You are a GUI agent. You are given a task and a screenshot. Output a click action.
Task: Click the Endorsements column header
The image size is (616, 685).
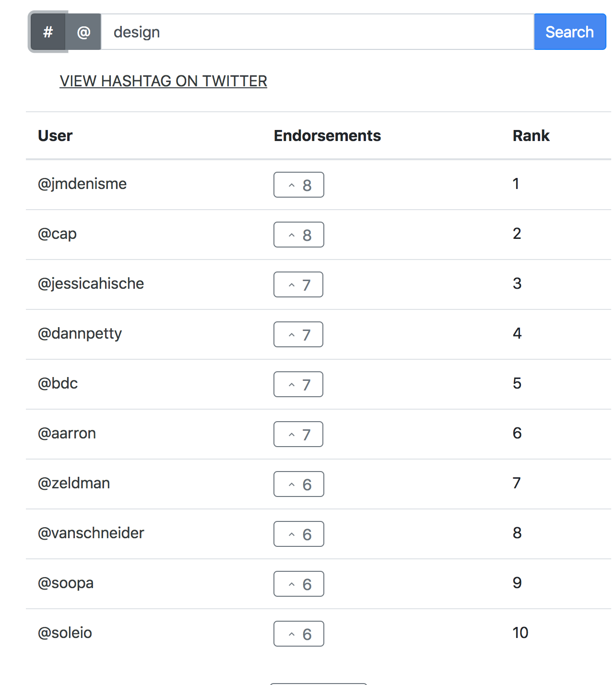point(327,136)
